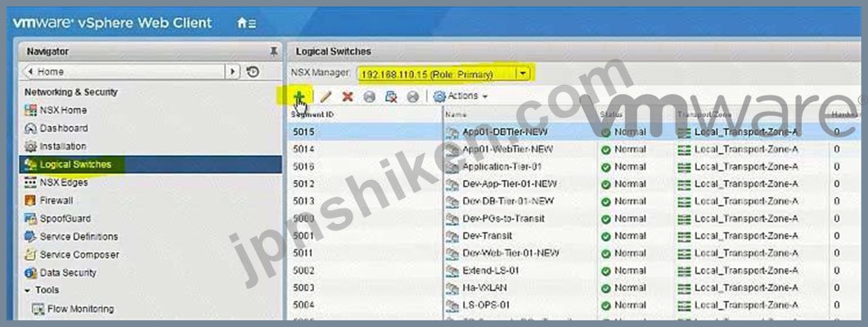Sort by Name column header
Screen dimensions: 868x327
(x=519, y=114)
